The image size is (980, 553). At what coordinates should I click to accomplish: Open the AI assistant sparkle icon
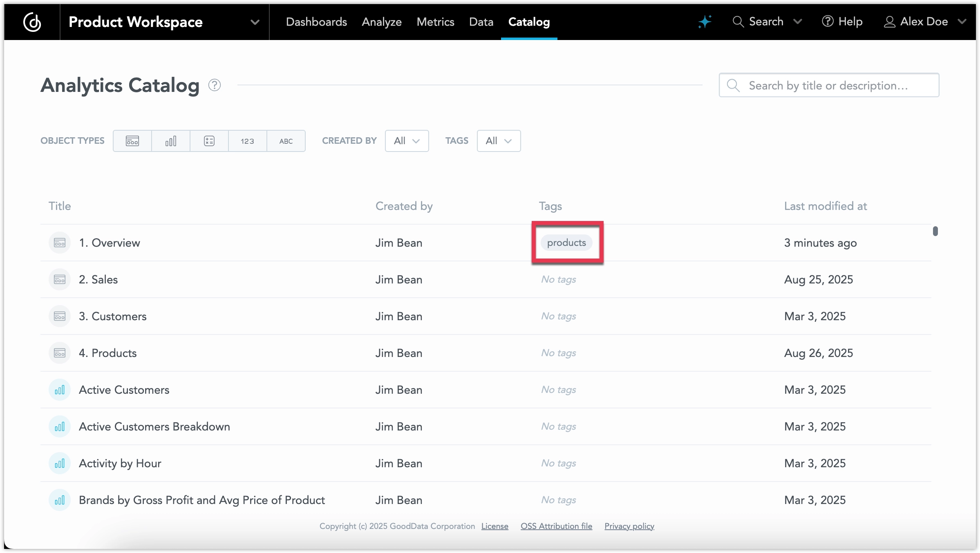(x=705, y=22)
